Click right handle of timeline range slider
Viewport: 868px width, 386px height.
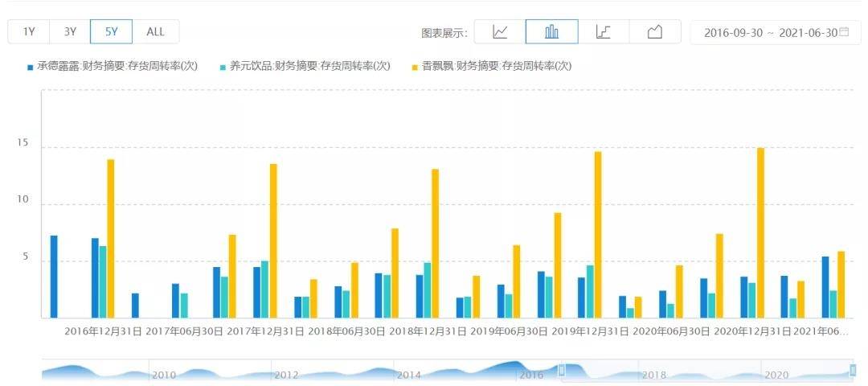(853, 370)
